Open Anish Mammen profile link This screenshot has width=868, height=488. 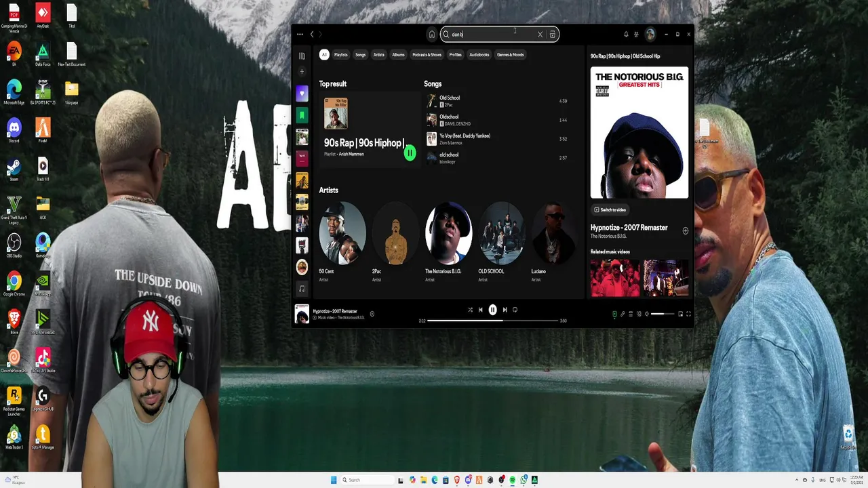tap(351, 155)
